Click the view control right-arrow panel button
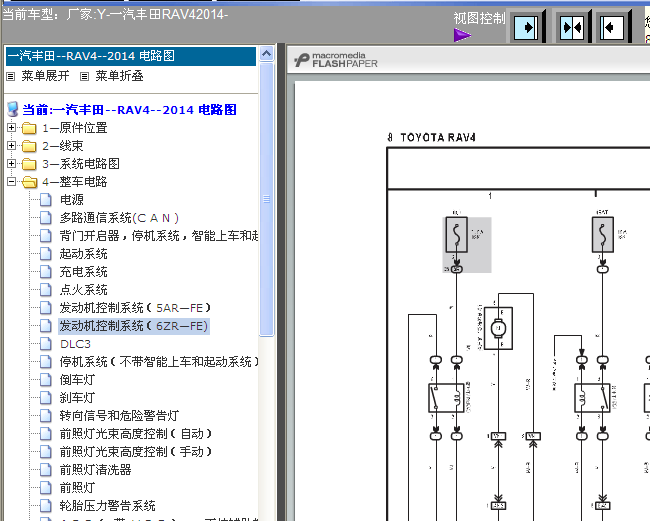 tap(526, 28)
